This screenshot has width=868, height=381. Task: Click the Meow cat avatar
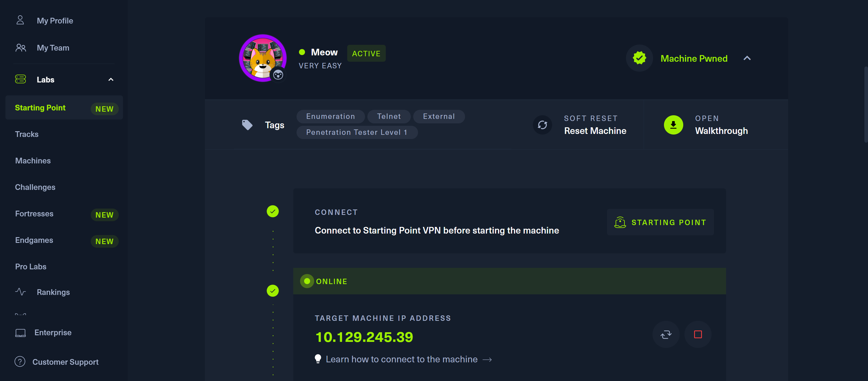pyautogui.click(x=263, y=58)
